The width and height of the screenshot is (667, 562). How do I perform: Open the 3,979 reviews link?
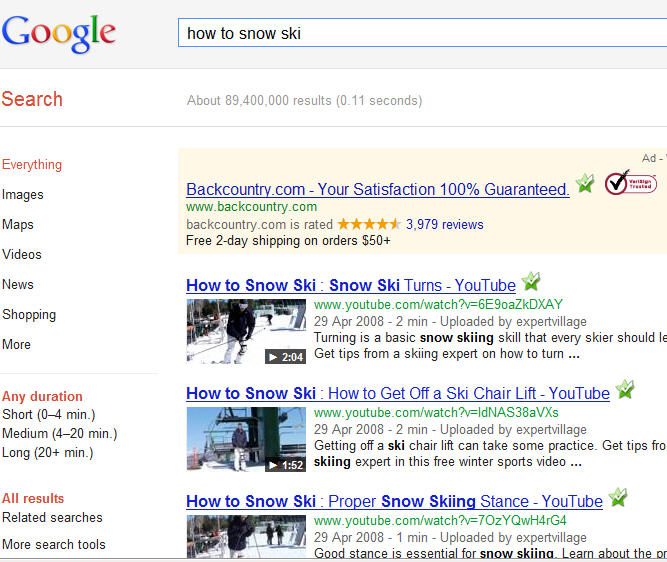(445, 224)
